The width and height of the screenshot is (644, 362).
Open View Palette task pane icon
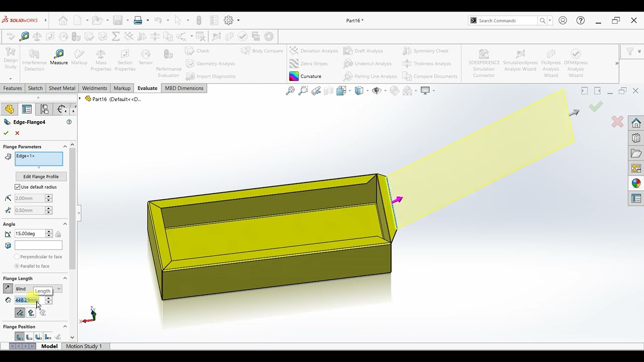pyautogui.click(x=636, y=168)
